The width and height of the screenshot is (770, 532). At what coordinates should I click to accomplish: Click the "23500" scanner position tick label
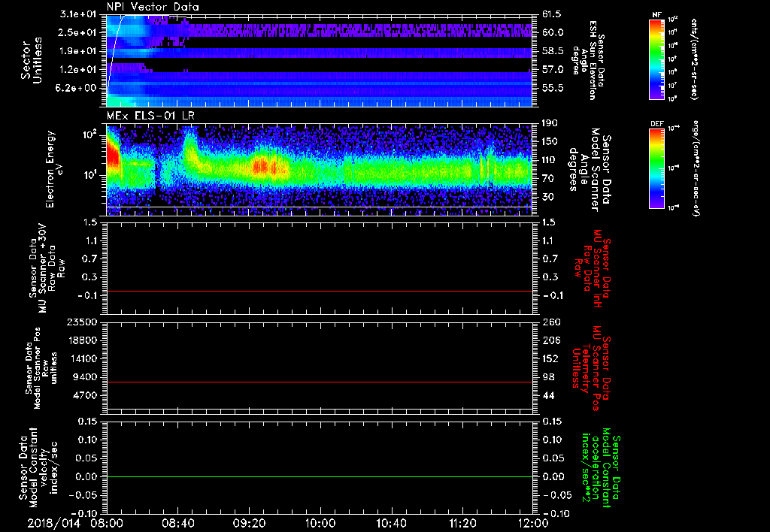pos(81,322)
